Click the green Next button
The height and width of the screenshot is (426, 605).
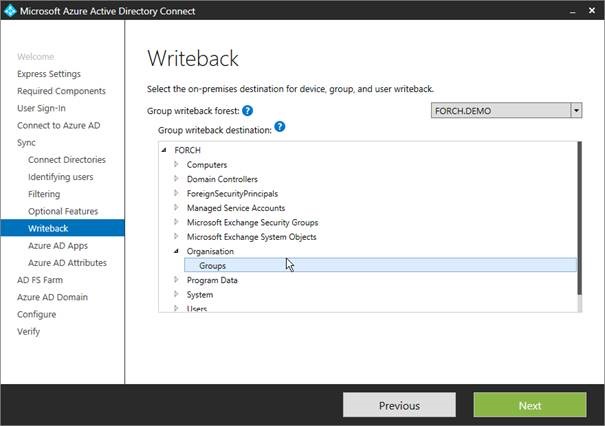click(x=530, y=405)
